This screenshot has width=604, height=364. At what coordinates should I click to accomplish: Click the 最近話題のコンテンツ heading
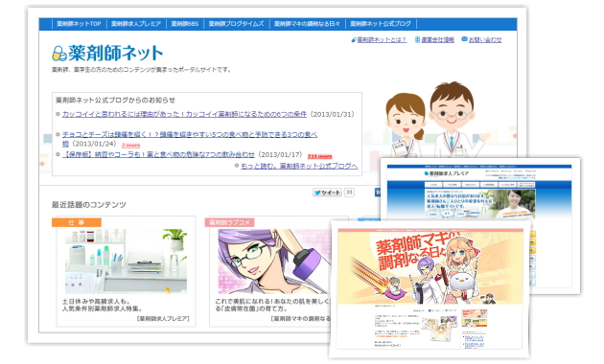(x=89, y=205)
